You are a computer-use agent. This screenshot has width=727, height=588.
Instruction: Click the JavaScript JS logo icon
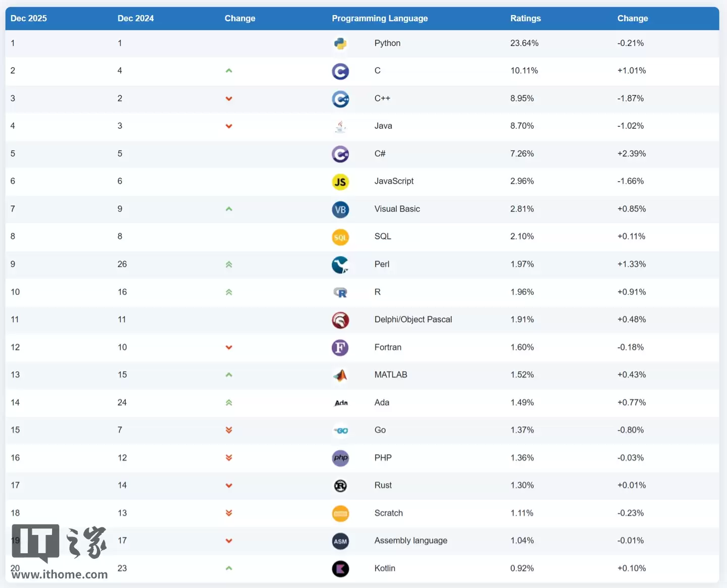[340, 182]
